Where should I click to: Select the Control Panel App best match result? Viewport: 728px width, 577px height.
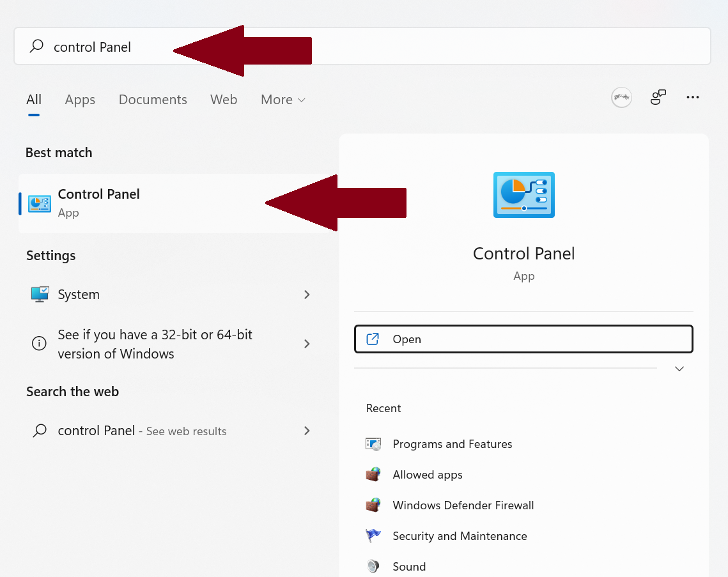179,203
